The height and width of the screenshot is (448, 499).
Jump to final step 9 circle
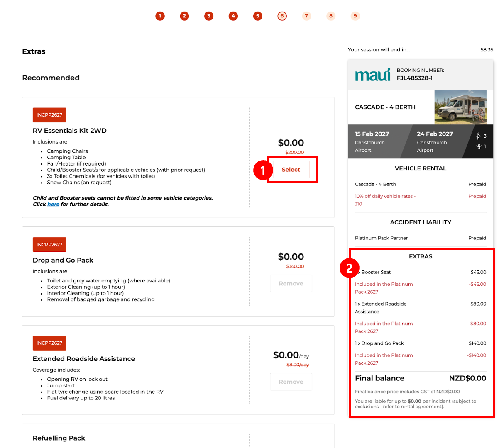tap(355, 16)
